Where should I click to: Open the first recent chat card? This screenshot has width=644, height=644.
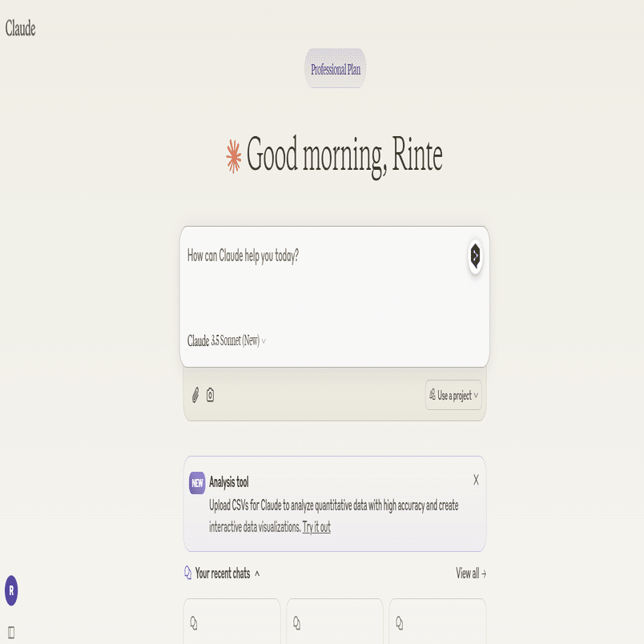pyautogui.click(x=231, y=621)
